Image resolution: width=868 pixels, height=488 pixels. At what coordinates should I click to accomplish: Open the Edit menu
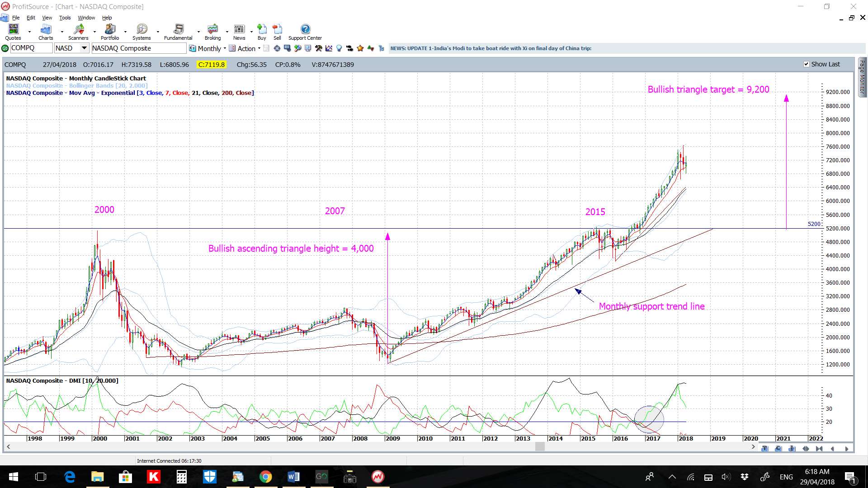tap(31, 18)
